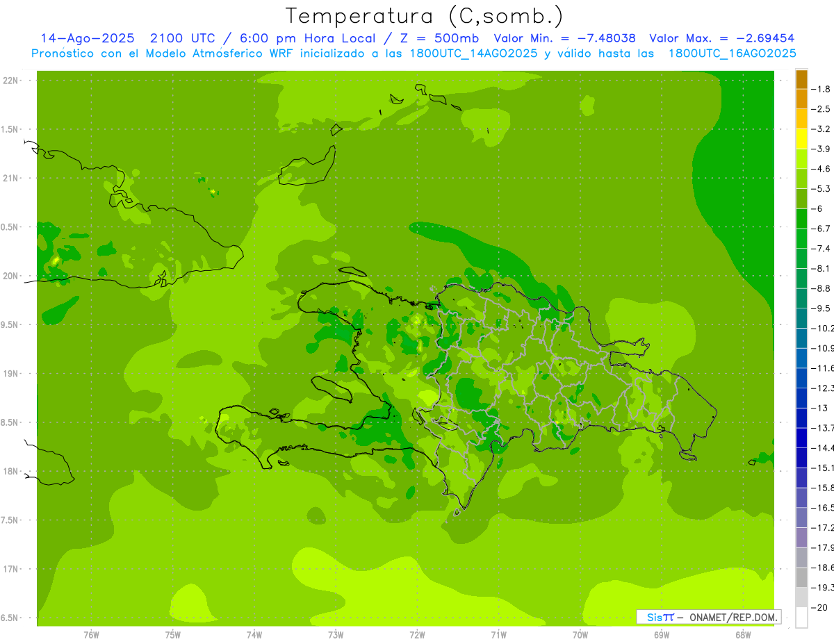
Task: Click the "20N" latitude label
Action: click(11, 276)
